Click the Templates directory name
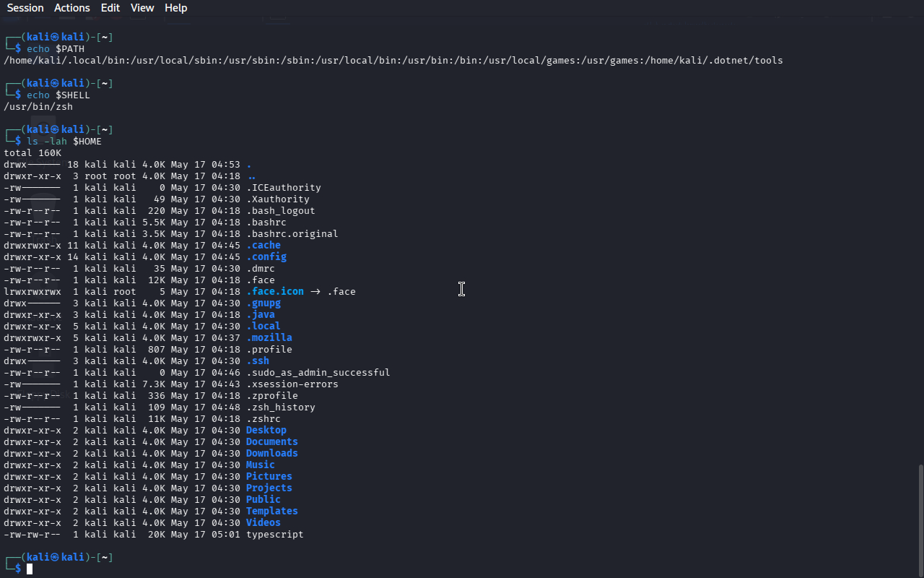This screenshot has width=924, height=578. coord(272,512)
